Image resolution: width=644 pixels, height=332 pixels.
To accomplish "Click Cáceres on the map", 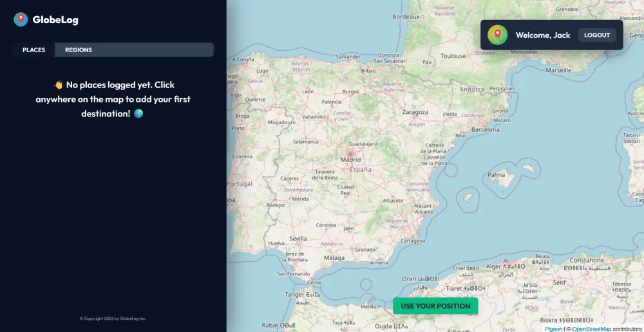I will (289, 178).
